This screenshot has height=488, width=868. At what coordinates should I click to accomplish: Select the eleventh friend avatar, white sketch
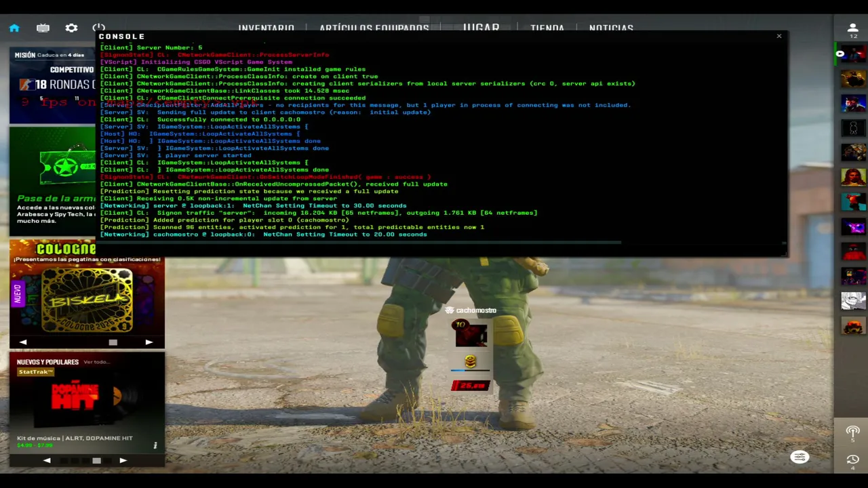point(853,301)
